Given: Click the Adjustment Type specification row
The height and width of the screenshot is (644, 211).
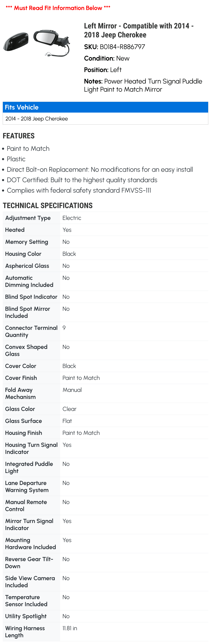Looking at the screenshot, I should (x=105, y=218).
